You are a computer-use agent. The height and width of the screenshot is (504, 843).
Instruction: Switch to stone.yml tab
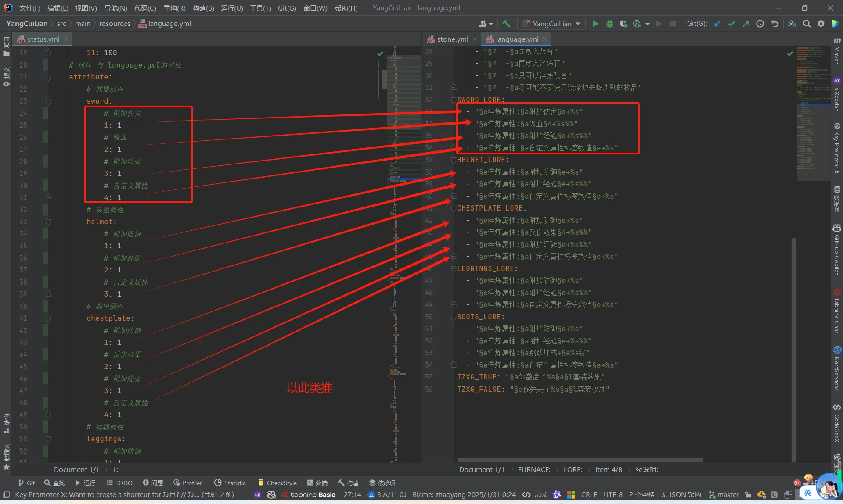point(452,39)
